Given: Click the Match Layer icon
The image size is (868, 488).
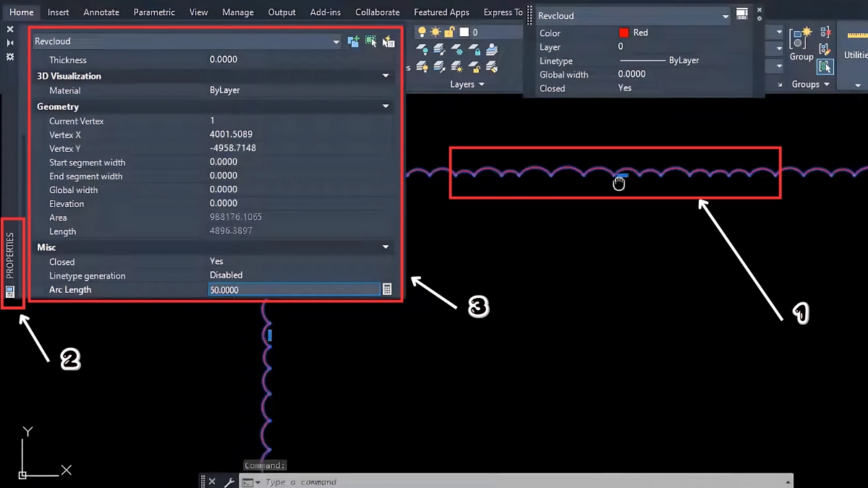Looking at the screenshot, I should (x=493, y=67).
